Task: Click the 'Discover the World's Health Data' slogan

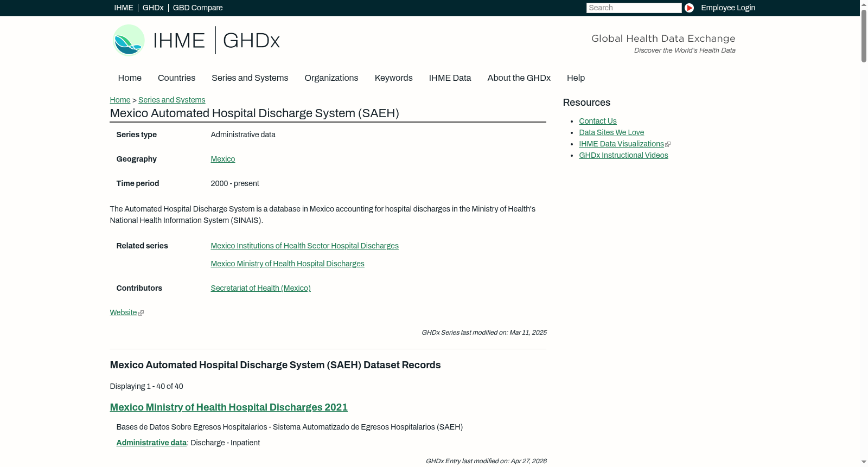Action: [685, 50]
